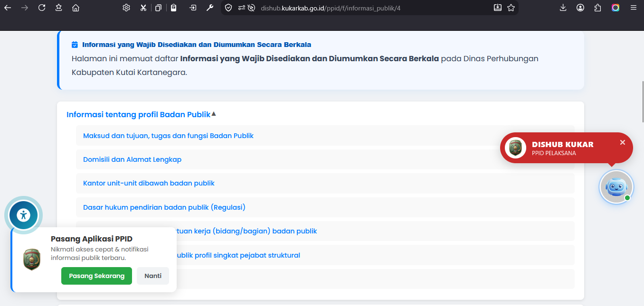Reload the current page
This screenshot has width=644, height=306.
coord(42,8)
